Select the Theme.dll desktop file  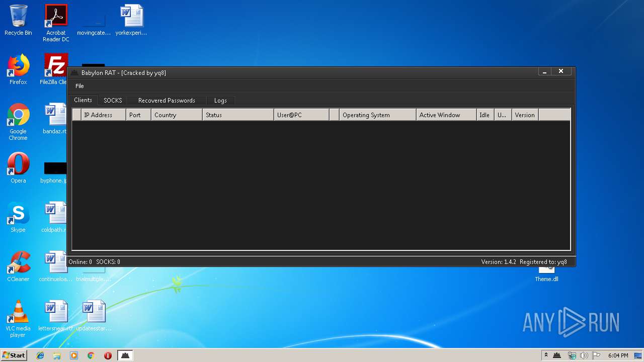pyautogui.click(x=546, y=275)
